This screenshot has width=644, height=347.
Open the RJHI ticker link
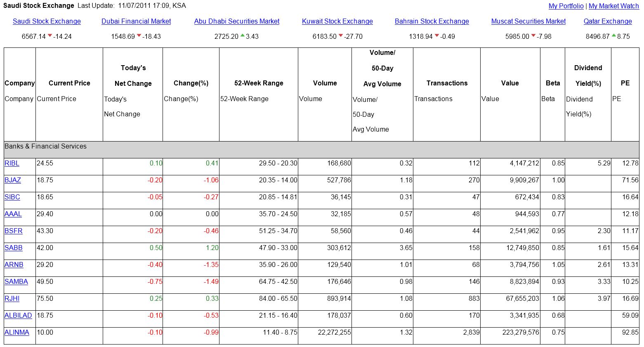pyautogui.click(x=12, y=298)
